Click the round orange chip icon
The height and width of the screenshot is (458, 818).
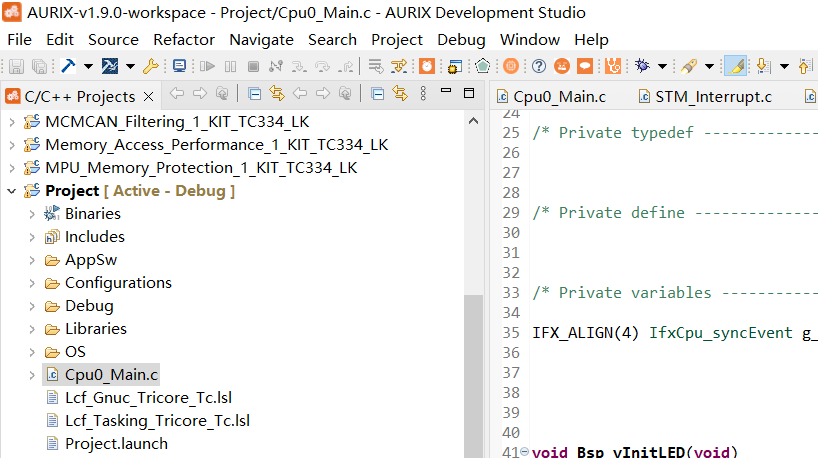(x=511, y=66)
